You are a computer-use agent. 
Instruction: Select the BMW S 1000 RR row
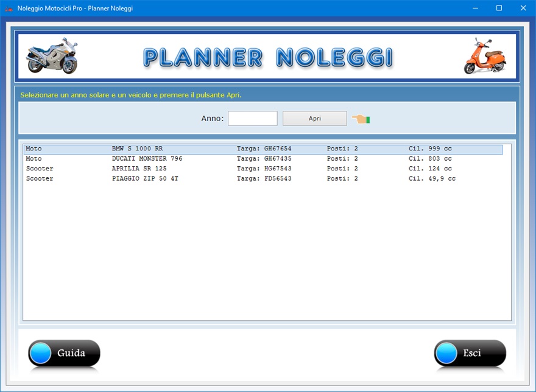coord(263,149)
